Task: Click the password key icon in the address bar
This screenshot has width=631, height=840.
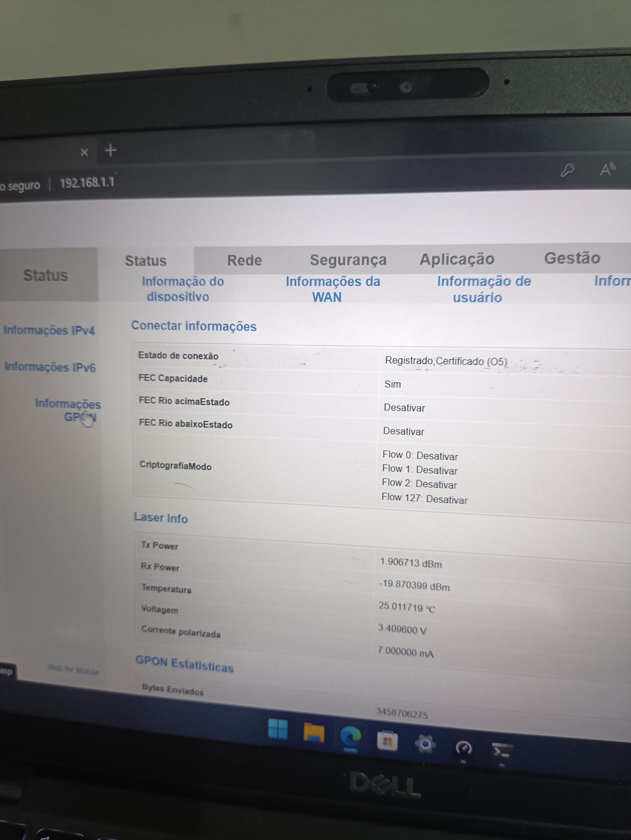Action: pyautogui.click(x=567, y=171)
